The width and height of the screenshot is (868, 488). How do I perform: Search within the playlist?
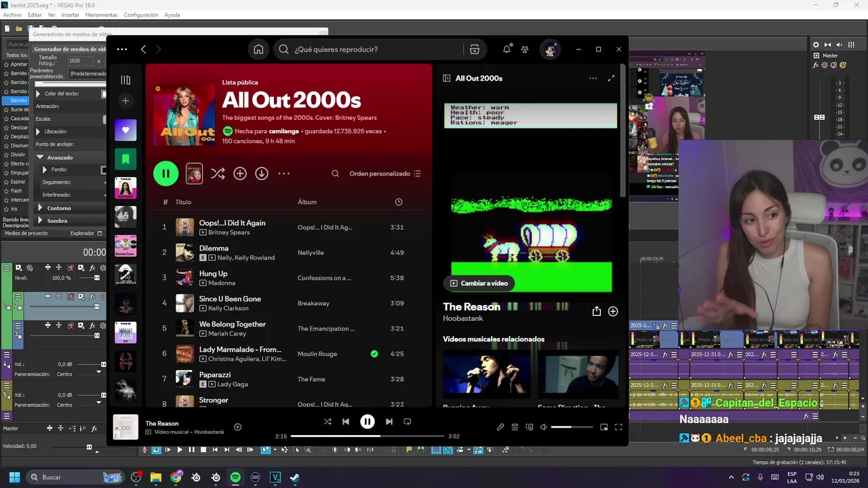[335, 174]
